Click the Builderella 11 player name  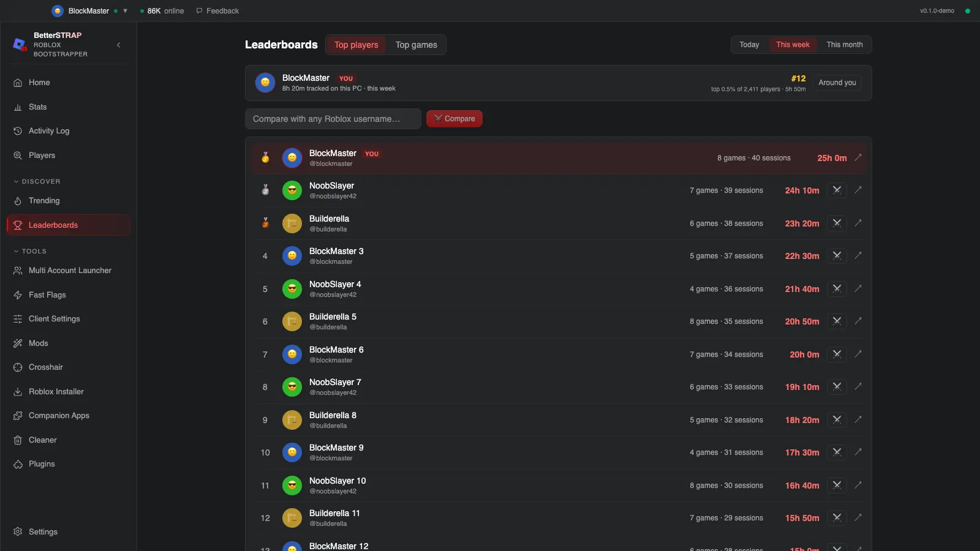(x=334, y=514)
